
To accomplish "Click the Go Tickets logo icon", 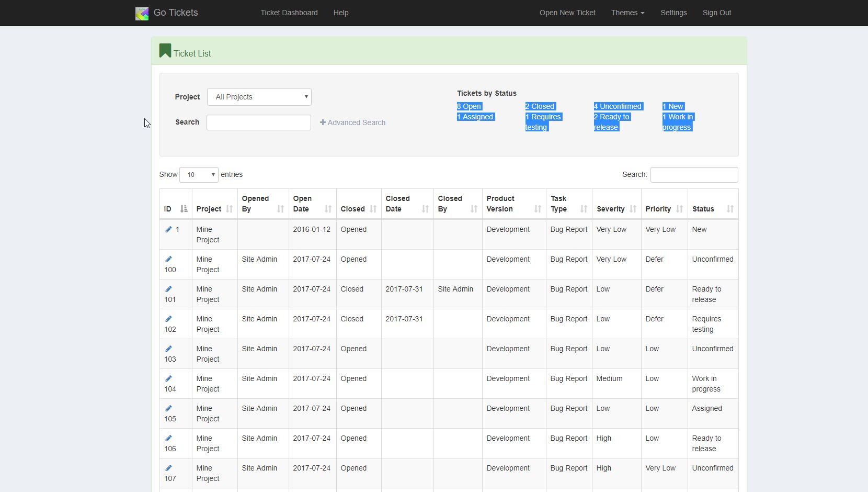I will (x=142, y=13).
